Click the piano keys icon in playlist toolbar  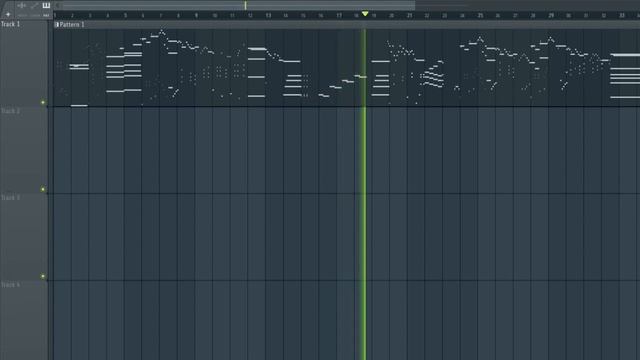click(x=46, y=5)
